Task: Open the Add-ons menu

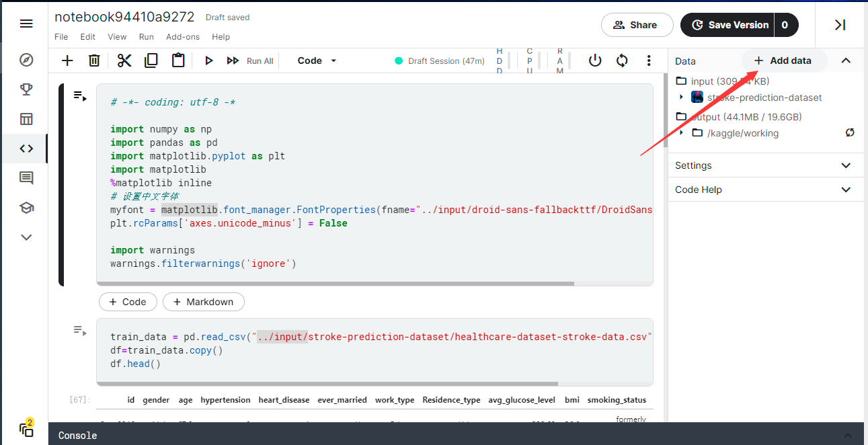Action: coord(182,37)
